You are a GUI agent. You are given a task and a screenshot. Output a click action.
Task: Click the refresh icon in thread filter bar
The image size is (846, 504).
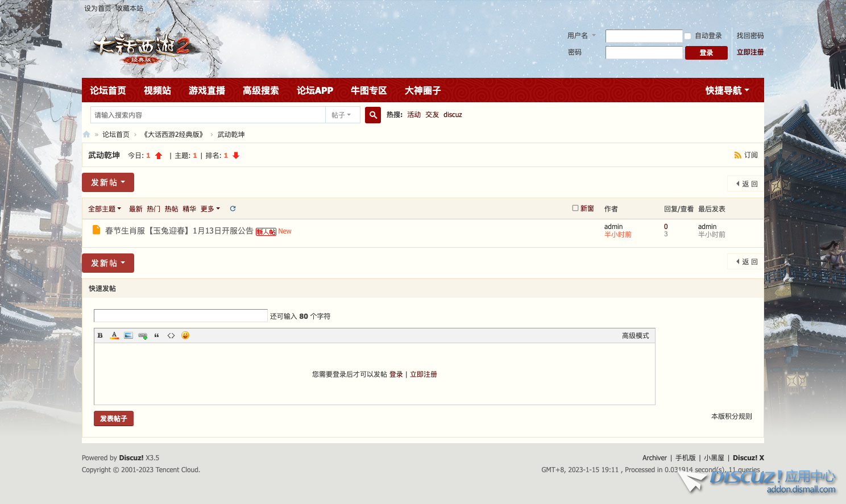pyautogui.click(x=233, y=209)
